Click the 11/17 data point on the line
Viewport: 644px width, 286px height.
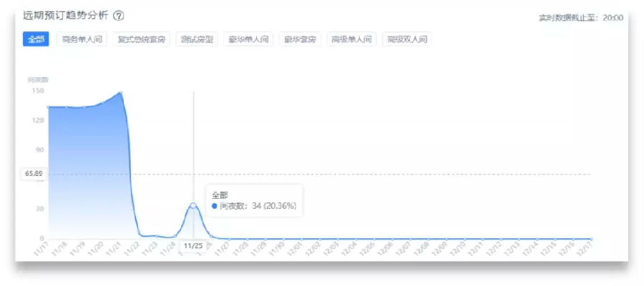click(49, 107)
